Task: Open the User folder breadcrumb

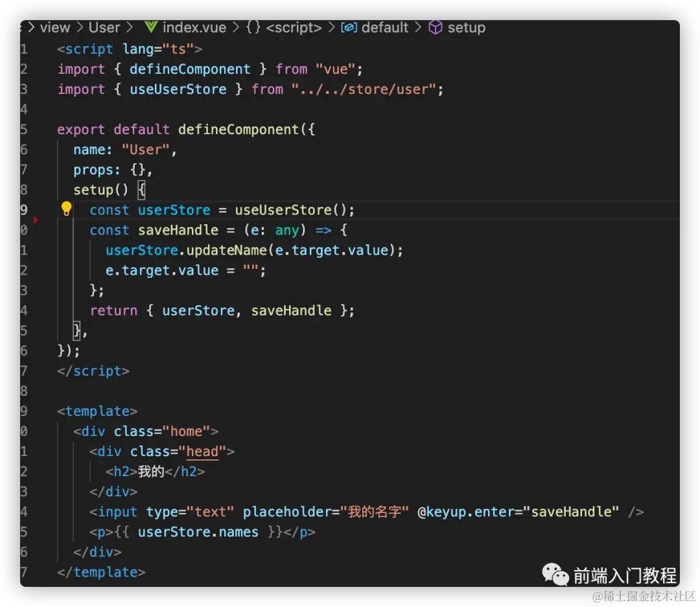Action: point(104,28)
